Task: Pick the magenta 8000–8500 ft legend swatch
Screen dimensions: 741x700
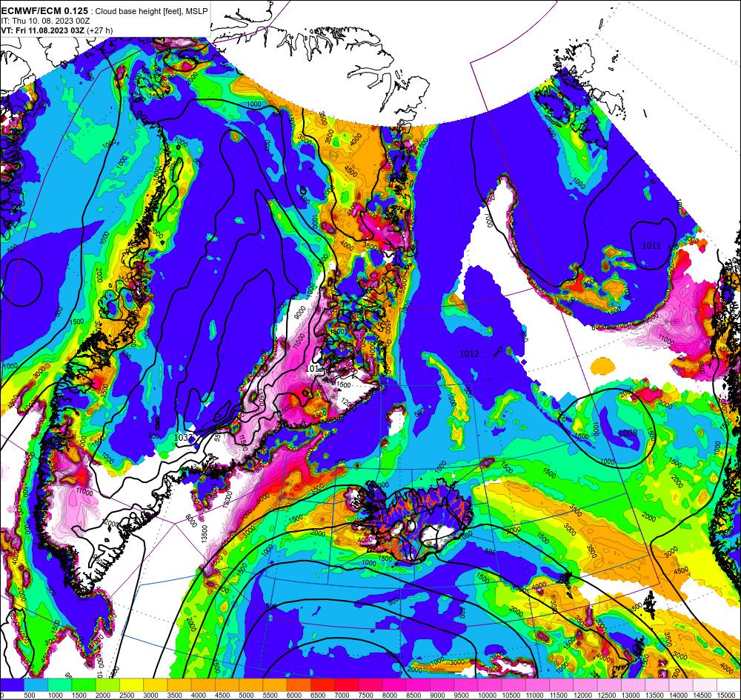Action: (x=394, y=685)
